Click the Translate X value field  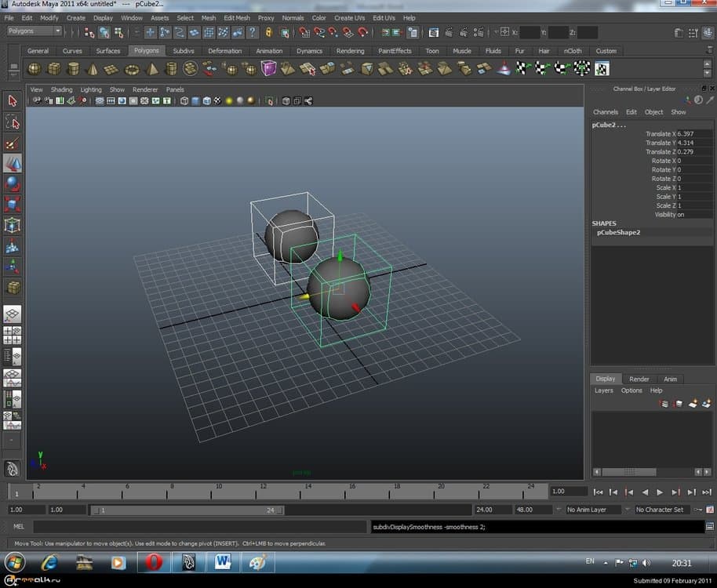(694, 134)
